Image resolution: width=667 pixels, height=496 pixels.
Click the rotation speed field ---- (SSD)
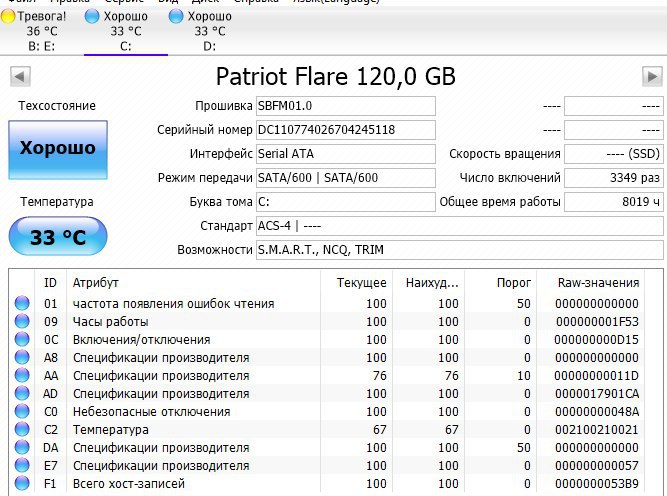[613, 154]
